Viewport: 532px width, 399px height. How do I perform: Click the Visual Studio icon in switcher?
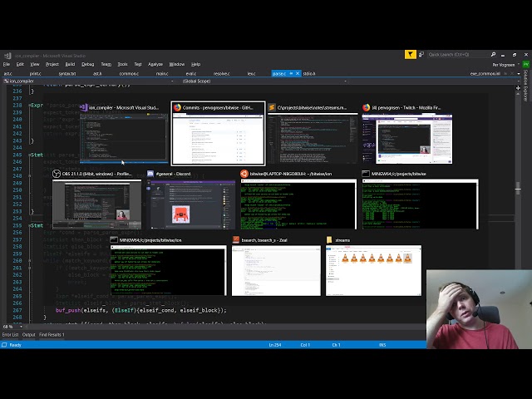[84, 107]
